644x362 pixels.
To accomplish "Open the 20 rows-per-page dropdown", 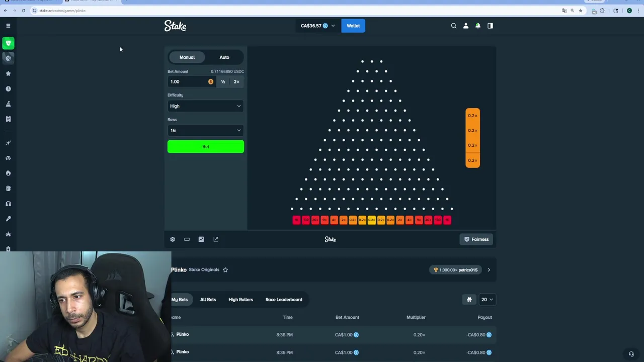I will tap(487, 300).
